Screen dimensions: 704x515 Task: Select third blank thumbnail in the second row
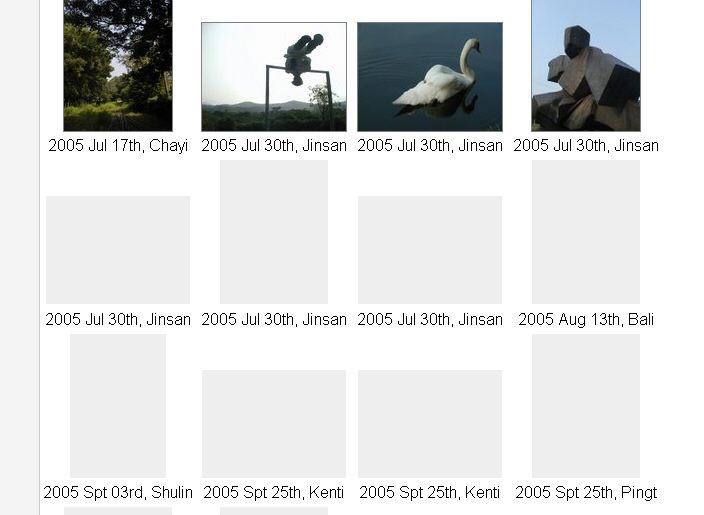(x=430, y=250)
